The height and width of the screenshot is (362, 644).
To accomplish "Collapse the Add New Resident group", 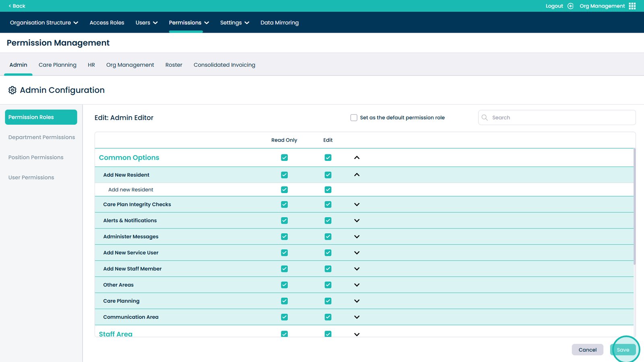I will (x=357, y=175).
